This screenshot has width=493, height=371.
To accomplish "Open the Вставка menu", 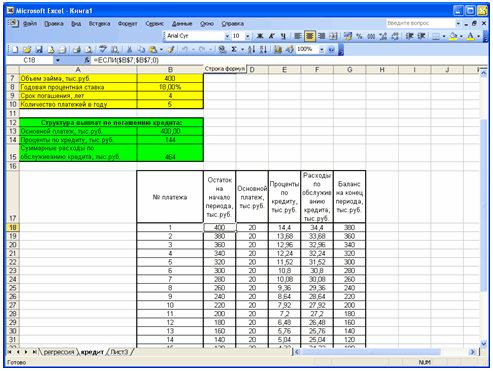I will [99, 24].
